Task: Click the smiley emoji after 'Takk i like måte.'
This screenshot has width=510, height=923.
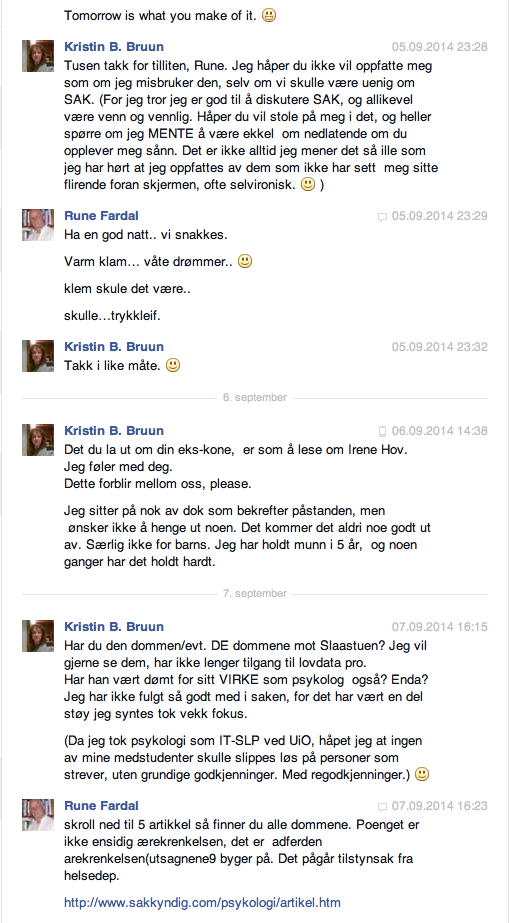Action: point(173,366)
